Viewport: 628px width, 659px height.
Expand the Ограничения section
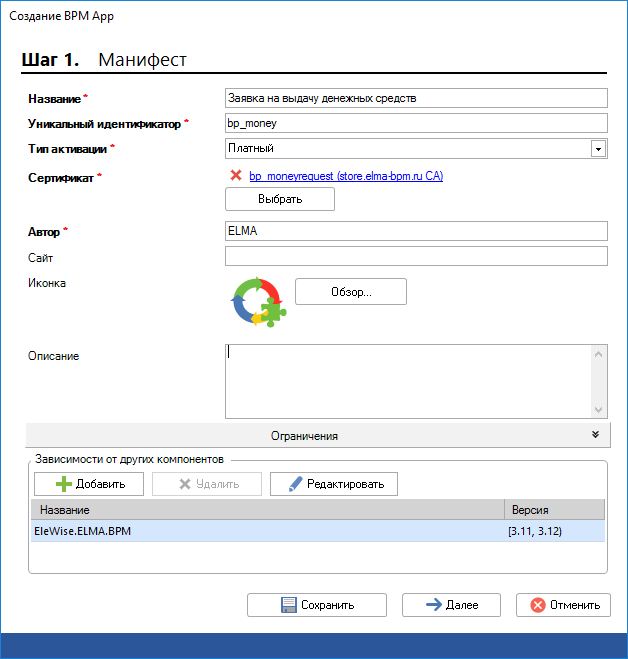pos(318,435)
